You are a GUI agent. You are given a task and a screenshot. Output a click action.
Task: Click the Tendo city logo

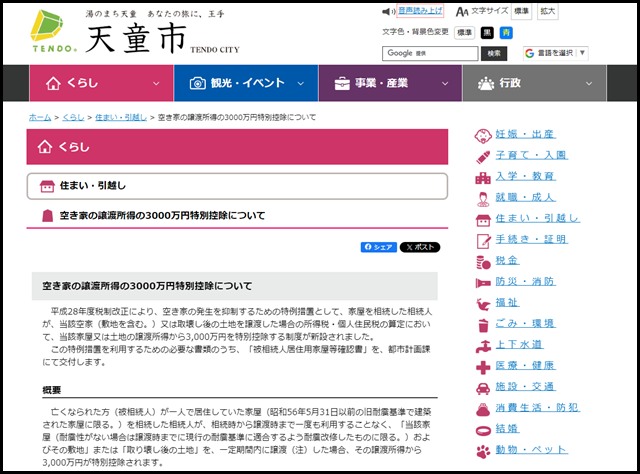coord(53,31)
